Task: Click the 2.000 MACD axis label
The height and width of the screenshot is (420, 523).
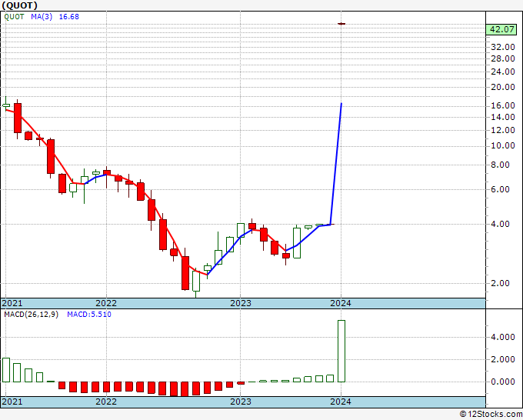Action: 503,360
